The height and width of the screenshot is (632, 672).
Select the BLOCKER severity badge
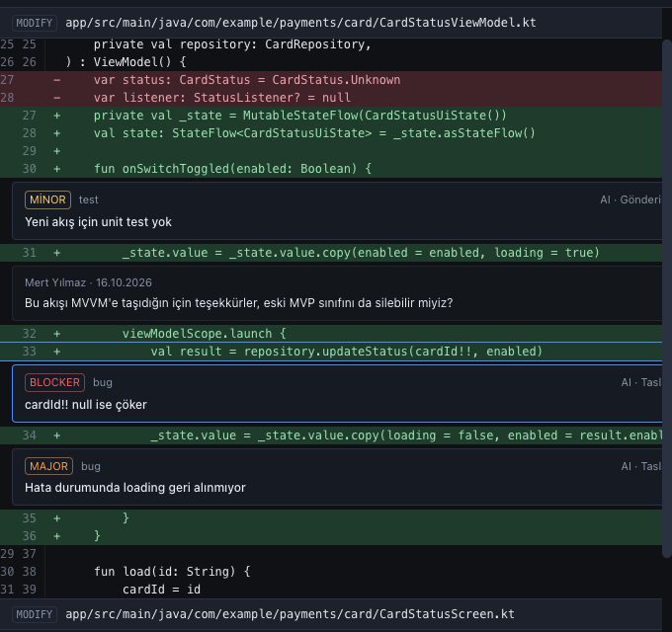54,382
